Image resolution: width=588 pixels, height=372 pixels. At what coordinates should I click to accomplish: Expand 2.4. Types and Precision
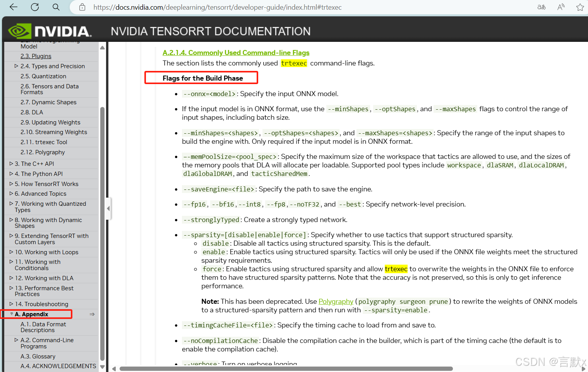(x=16, y=66)
